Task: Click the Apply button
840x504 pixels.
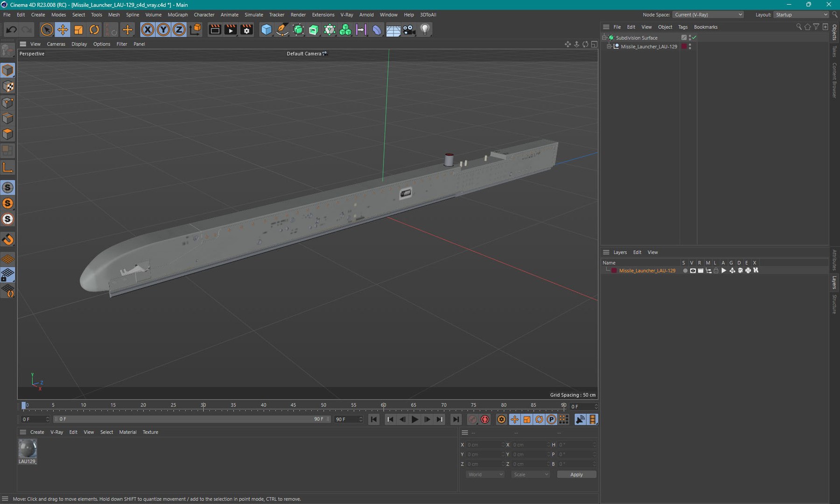Action: (576, 475)
